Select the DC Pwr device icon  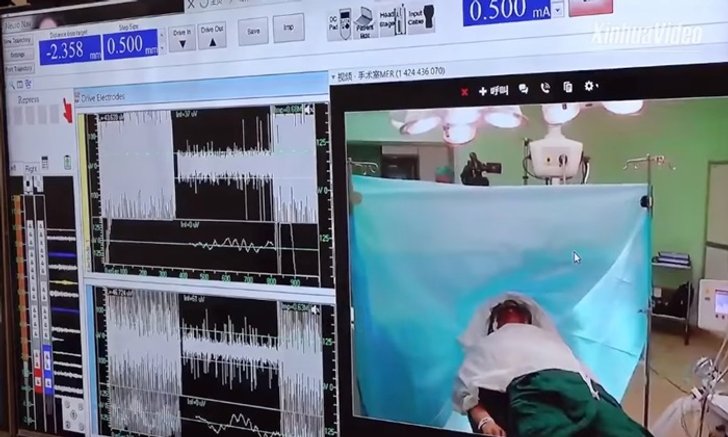tap(340, 19)
